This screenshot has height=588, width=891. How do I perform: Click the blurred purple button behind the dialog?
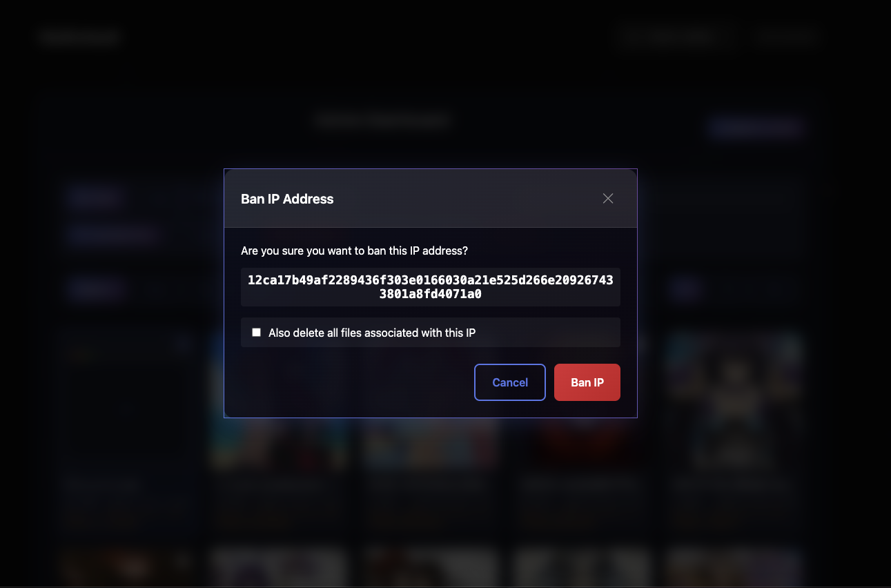tap(757, 128)
